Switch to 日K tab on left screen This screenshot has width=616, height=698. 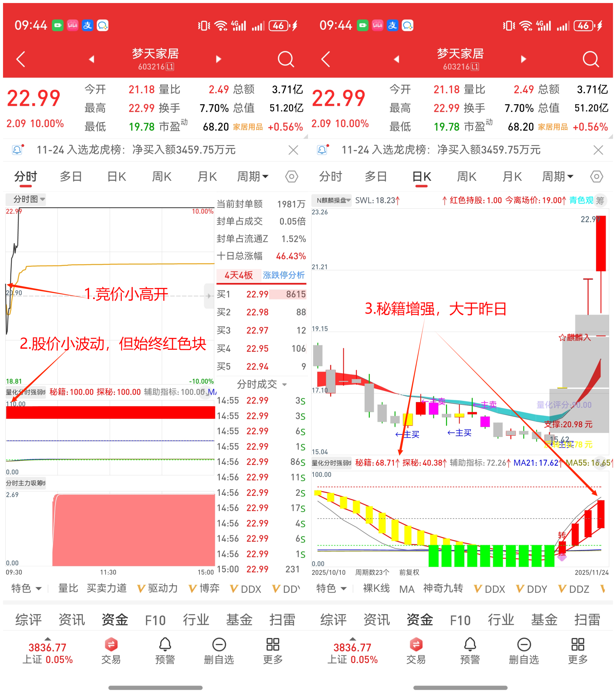[x=116, y=177]
